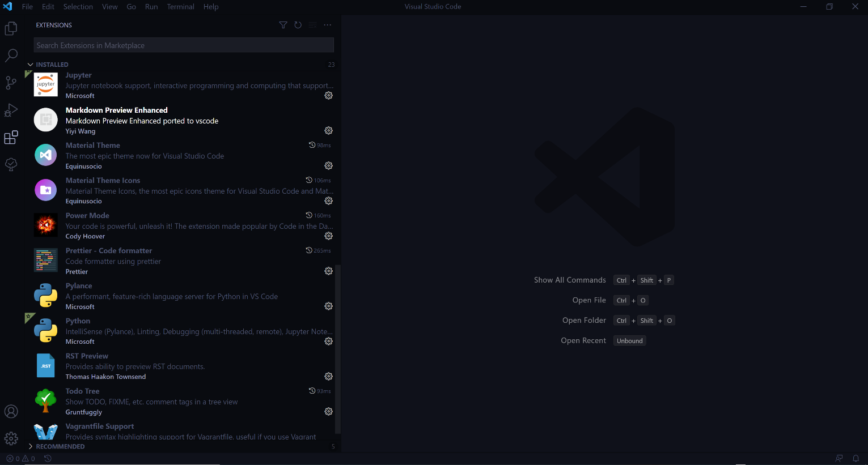Open manage gear for Power Mode
Screen dimensions: 868x465
[x=328, y=236]
